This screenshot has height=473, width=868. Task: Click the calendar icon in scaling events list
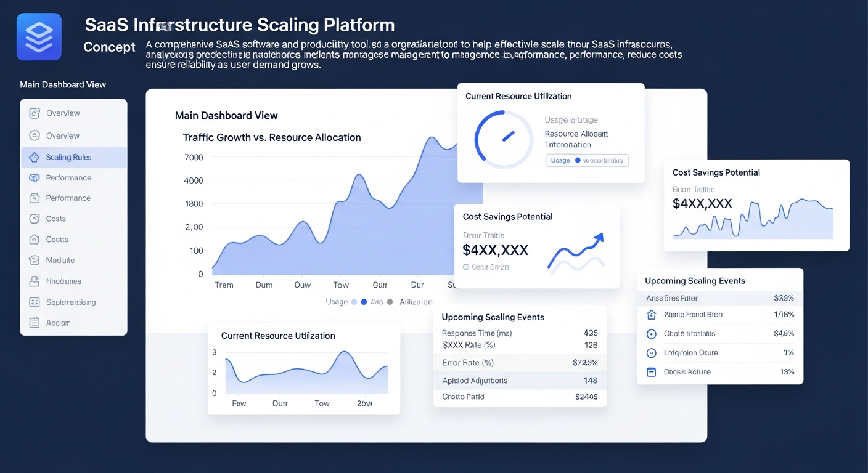[651, 372]
